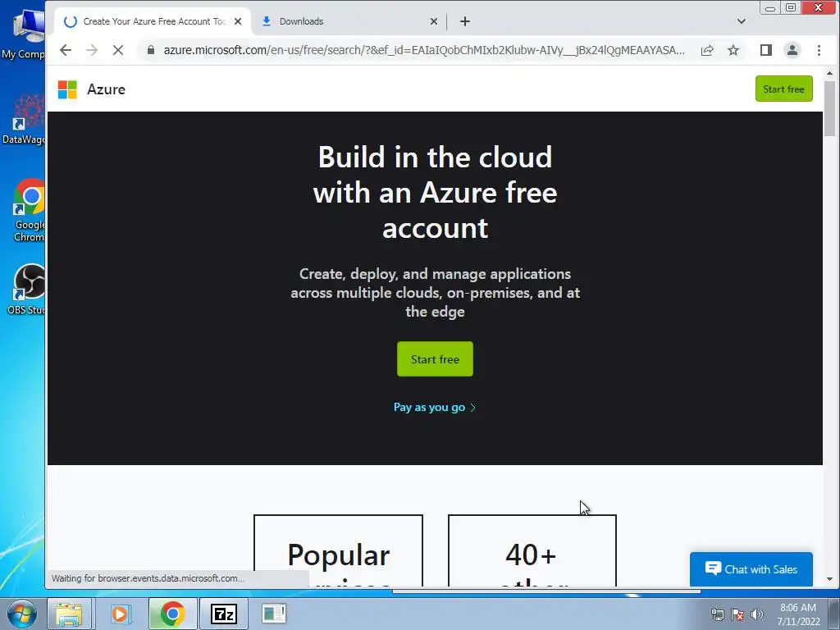Viewport: 840px width, 630px height.
Task: Share this page icon in address bar
Action: click(x=707, y=50)
